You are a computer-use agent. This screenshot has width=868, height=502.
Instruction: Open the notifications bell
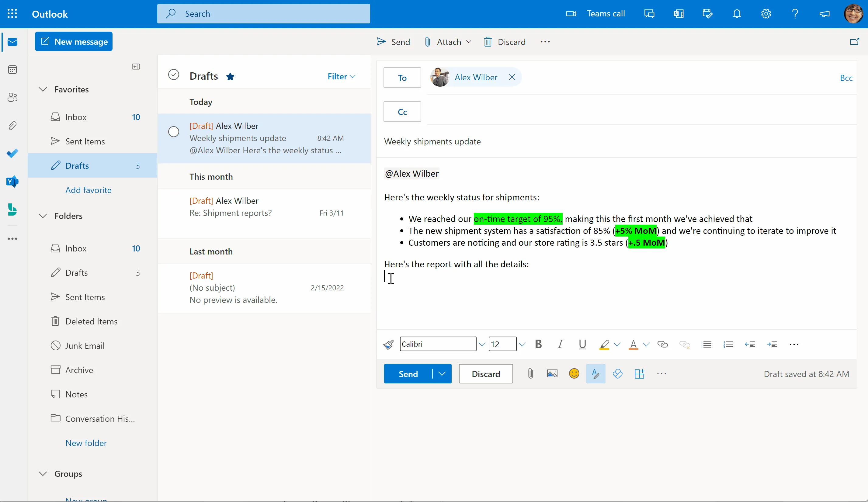click(x=737, y=14)
